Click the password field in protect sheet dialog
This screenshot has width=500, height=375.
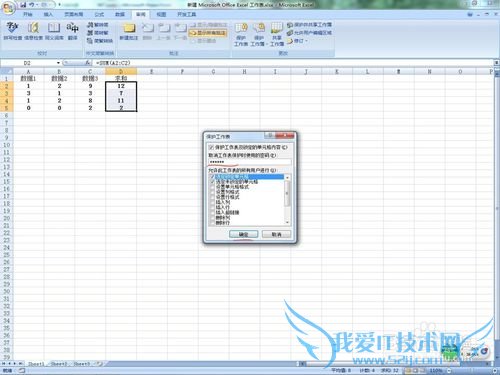250,162
